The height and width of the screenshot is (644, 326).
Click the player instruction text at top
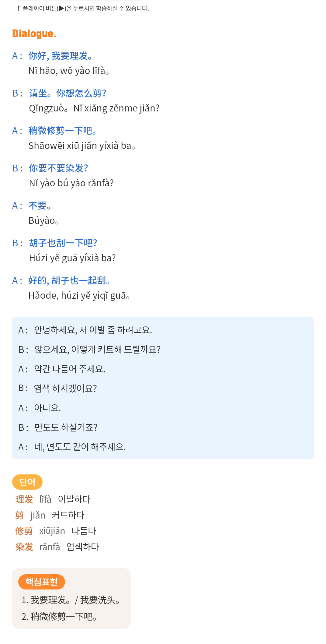tap(83, 8)
